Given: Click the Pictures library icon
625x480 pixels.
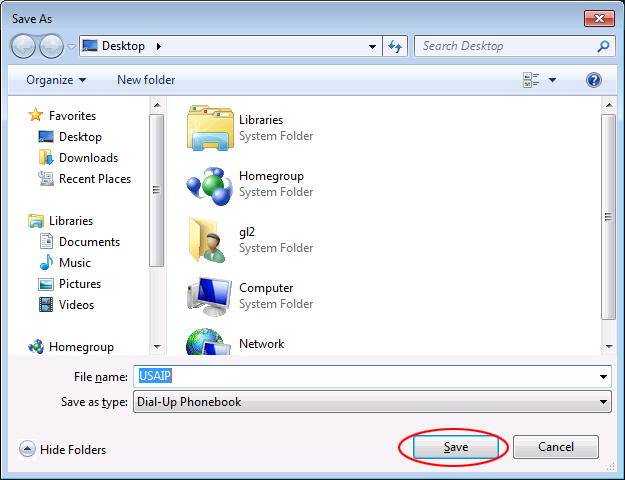Looking at the screenshot, I should point(46,284).
